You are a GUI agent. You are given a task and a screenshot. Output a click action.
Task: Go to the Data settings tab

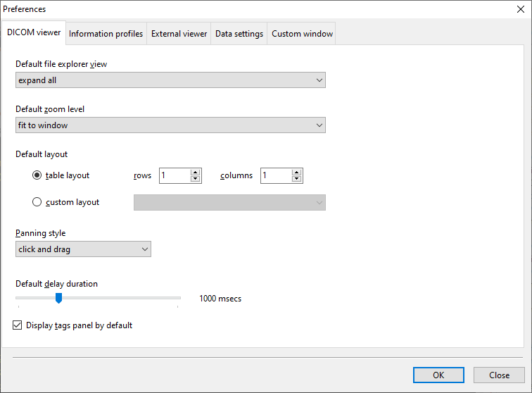239,34
